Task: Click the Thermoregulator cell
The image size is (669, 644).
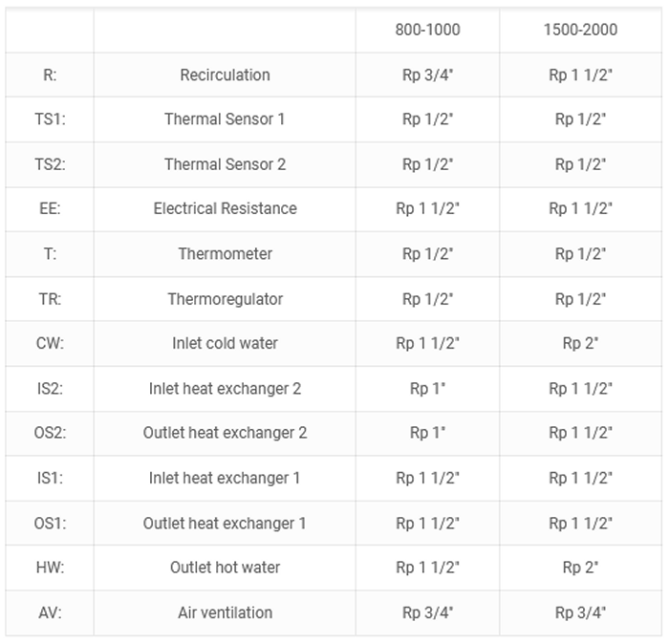Action: (x=225, y=299)
